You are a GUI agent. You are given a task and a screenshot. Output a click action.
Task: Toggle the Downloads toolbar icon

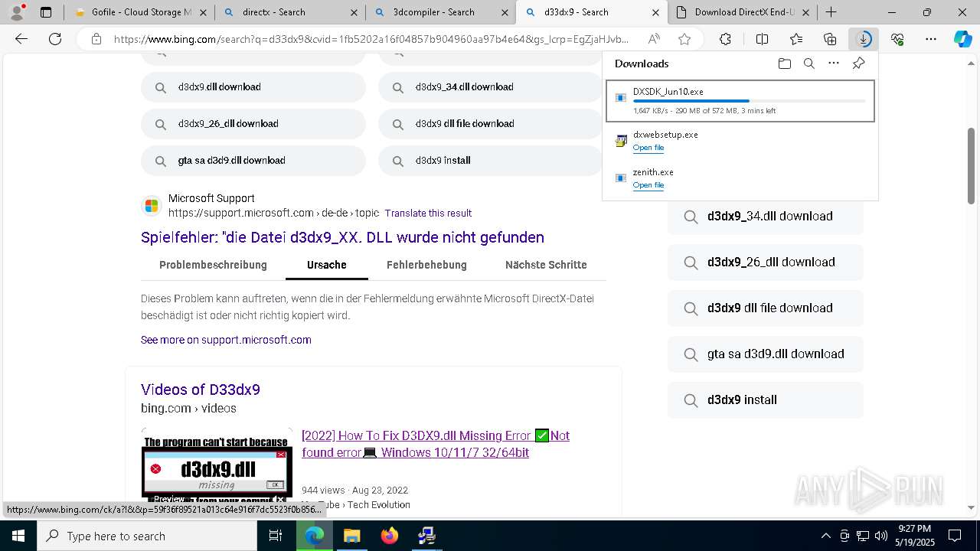(x=864, y=39)
